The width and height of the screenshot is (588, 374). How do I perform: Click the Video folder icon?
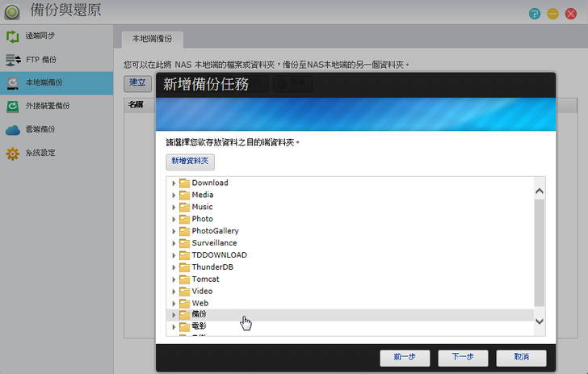184,291
